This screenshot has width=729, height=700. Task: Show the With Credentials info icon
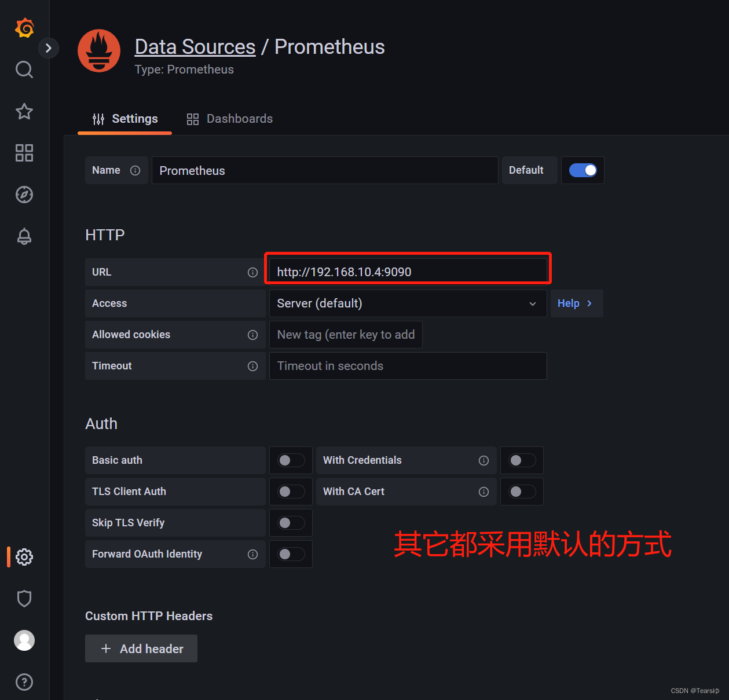483,460
